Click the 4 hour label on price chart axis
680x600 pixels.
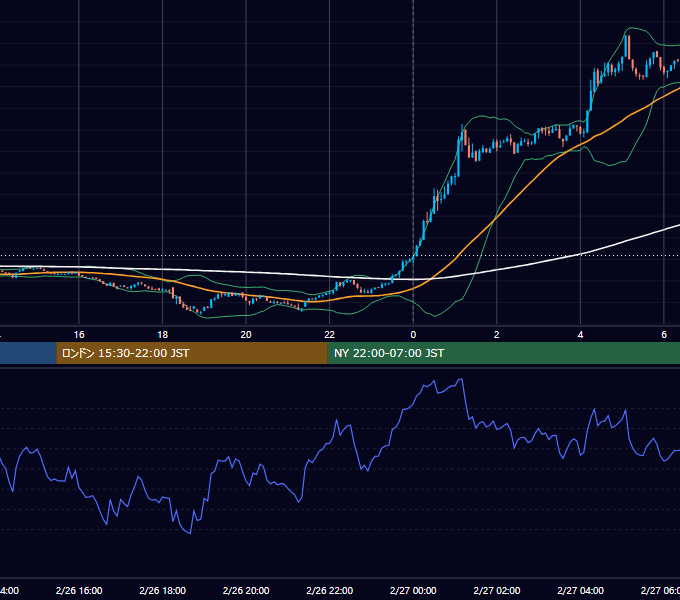coord(580,334)
